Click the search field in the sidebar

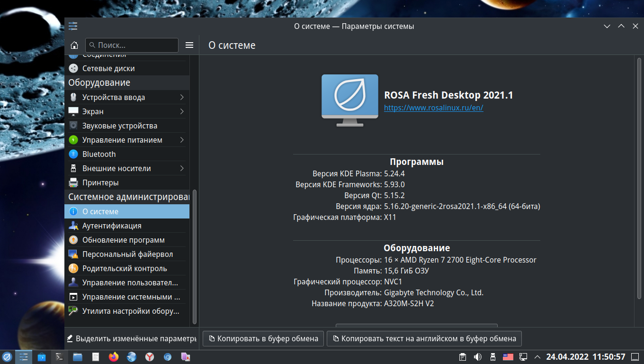pos(132,45)
